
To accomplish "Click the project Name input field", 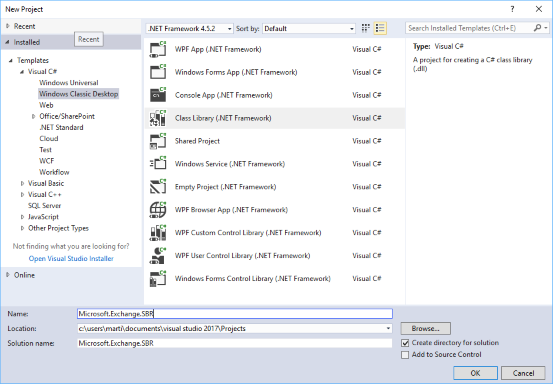I will pyautogui.click(x=235, y=314).
